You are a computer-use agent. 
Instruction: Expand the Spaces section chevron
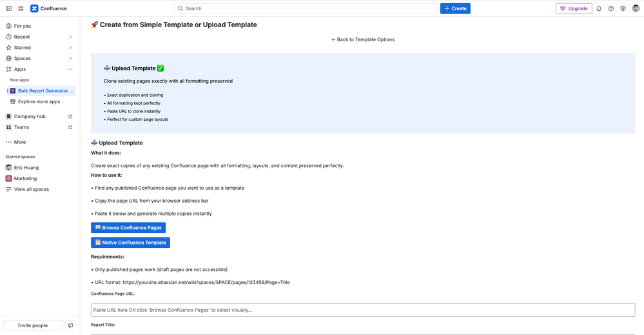point(70,58)
